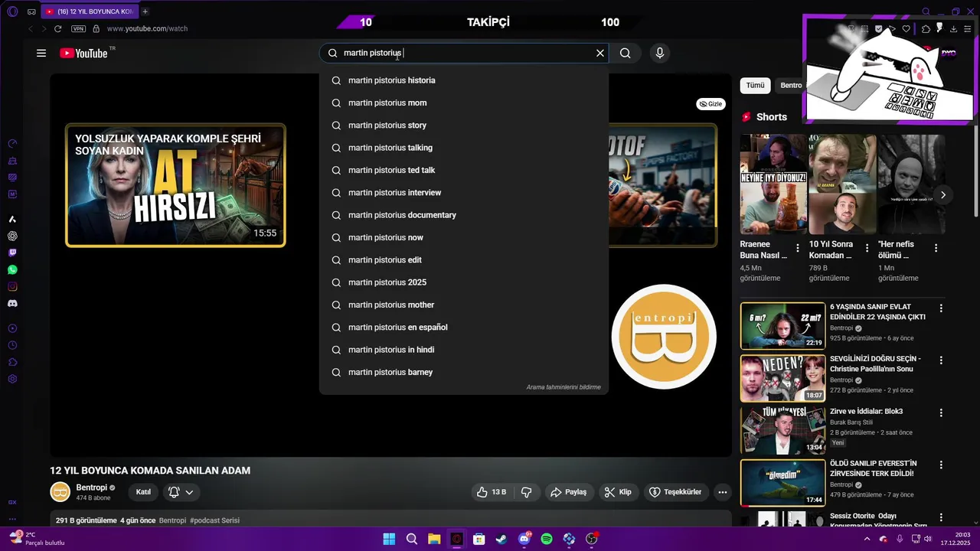Choose suggestion "martin pistorius documentary"

tap(464, 215)
